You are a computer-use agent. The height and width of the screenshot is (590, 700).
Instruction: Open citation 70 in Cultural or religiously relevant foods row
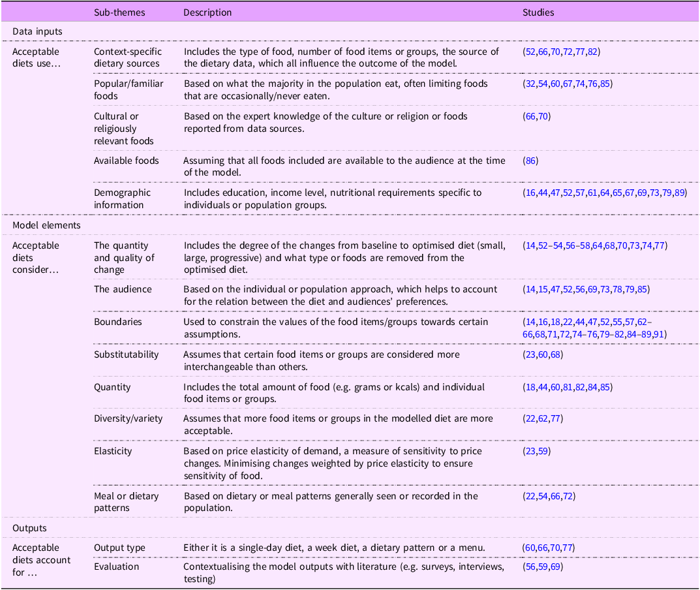(x=543, y=117)
